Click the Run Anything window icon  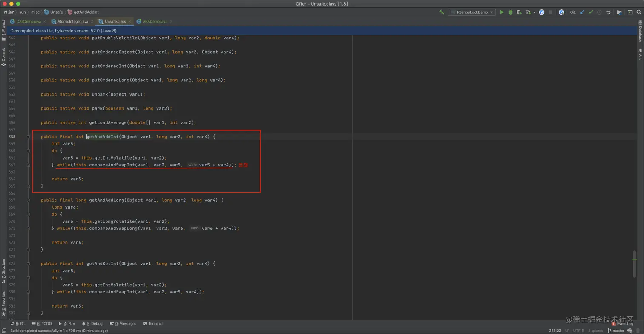coord(630,12)
